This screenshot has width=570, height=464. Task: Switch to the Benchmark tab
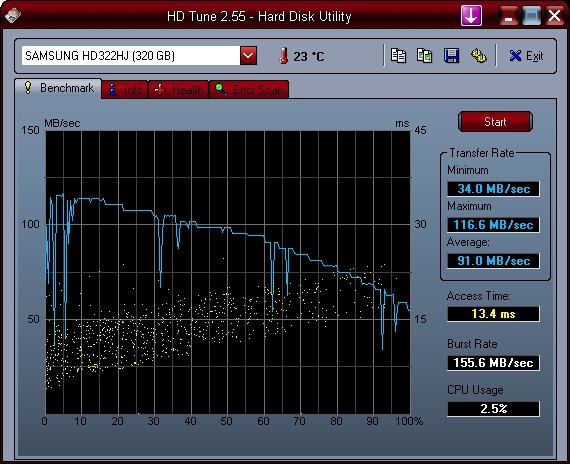click(x=59, y=88)
